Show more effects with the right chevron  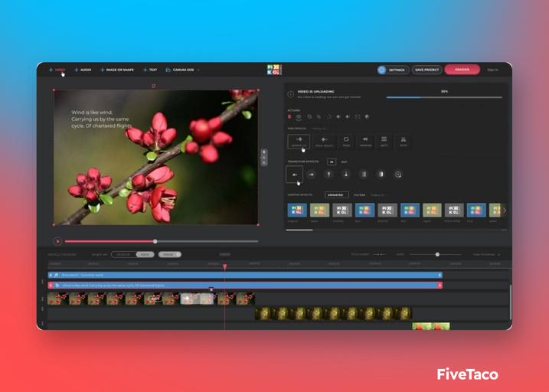click(505, 211)
